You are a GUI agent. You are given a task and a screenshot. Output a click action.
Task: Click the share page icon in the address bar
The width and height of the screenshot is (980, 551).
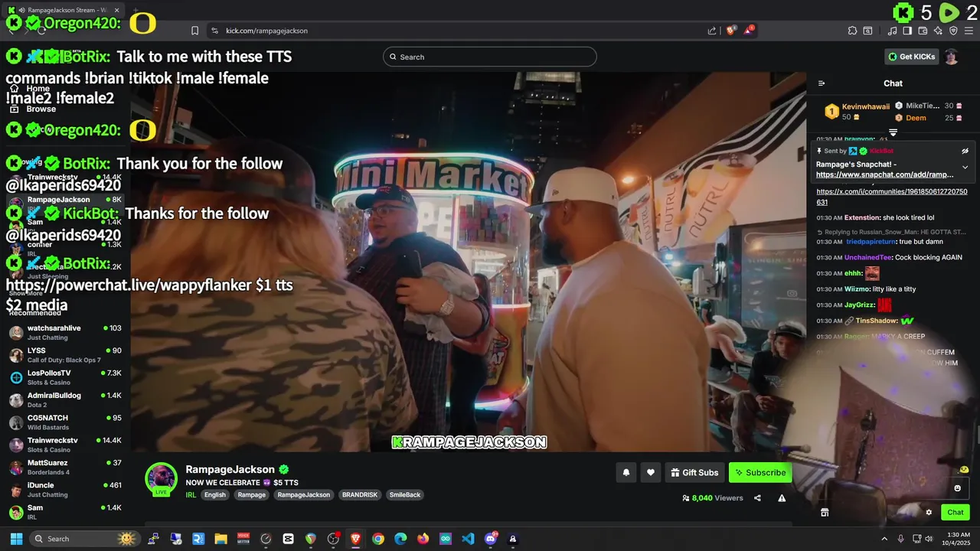point(712,31)
